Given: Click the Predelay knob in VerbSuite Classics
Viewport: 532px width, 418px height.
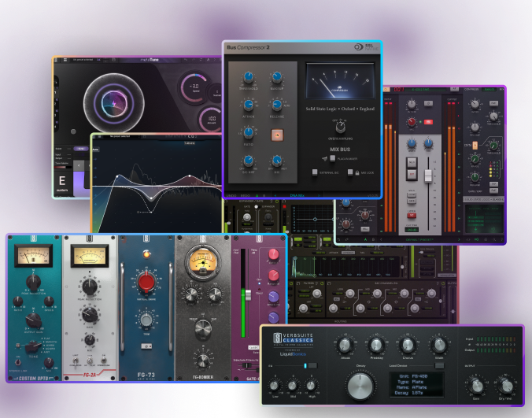Looking at the screenshot, I should (x=375, y=345).
